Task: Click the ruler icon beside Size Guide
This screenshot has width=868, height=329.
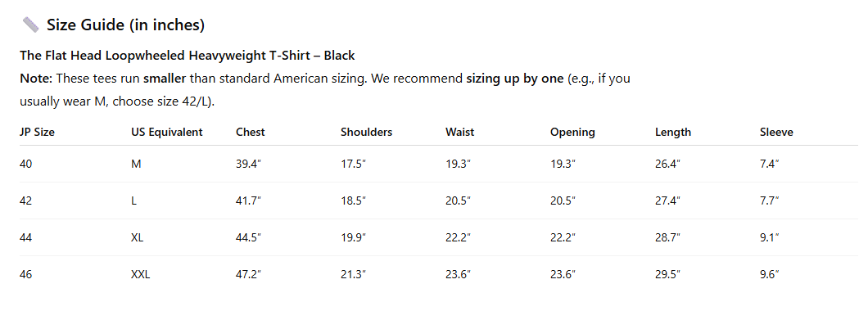Action: (30, 25)
